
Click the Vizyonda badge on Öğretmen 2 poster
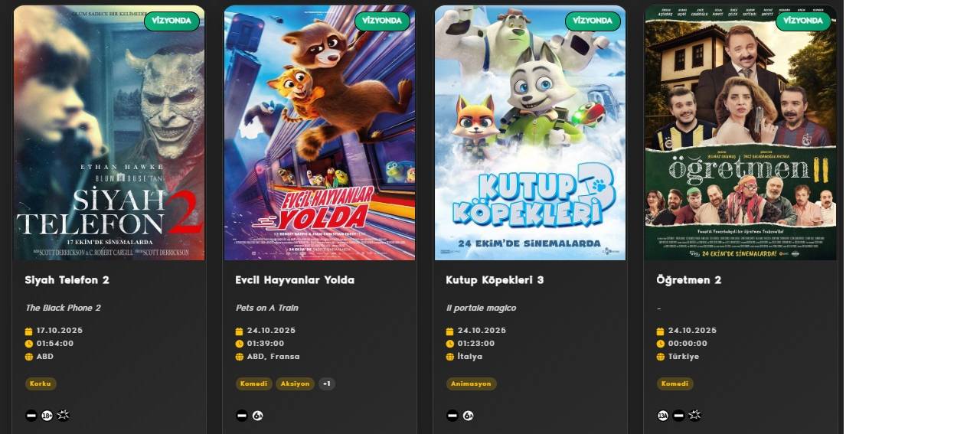click(803, 21)
